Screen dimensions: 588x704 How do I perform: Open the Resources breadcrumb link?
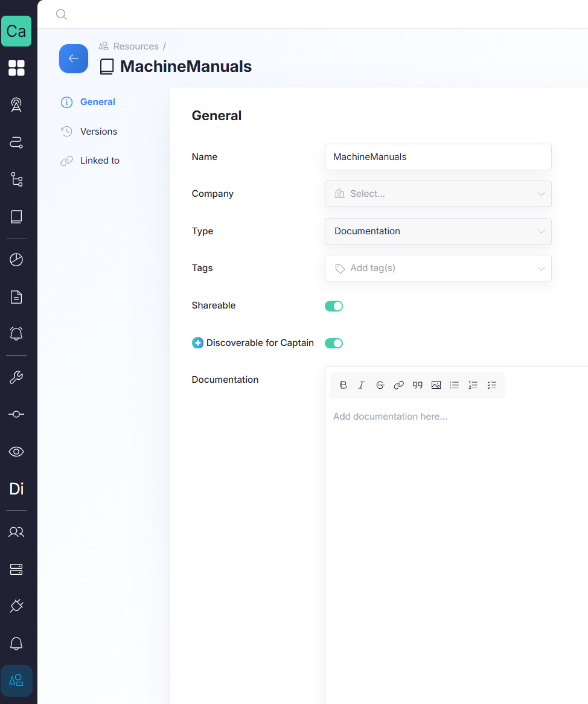[136, 46]
